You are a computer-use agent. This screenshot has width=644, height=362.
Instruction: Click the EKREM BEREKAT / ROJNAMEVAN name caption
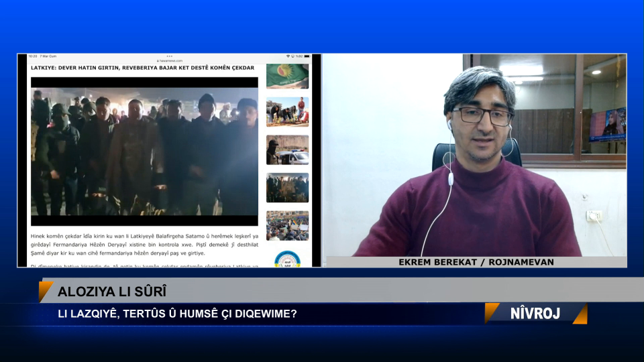coord(476,262)
